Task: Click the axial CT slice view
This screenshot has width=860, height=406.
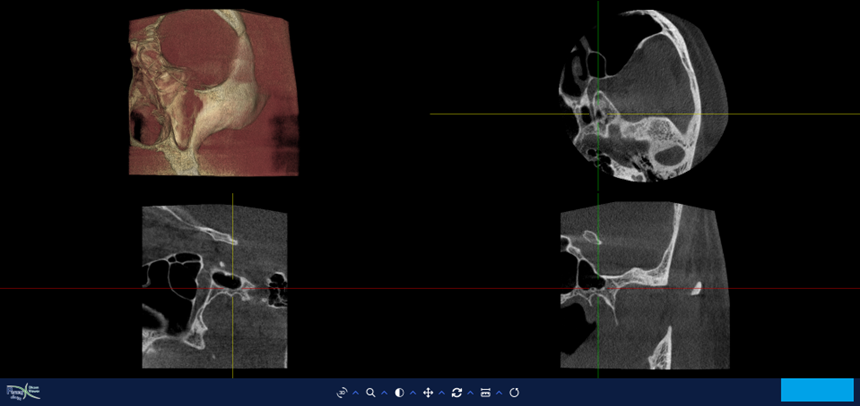Action: tap(643, 95)
